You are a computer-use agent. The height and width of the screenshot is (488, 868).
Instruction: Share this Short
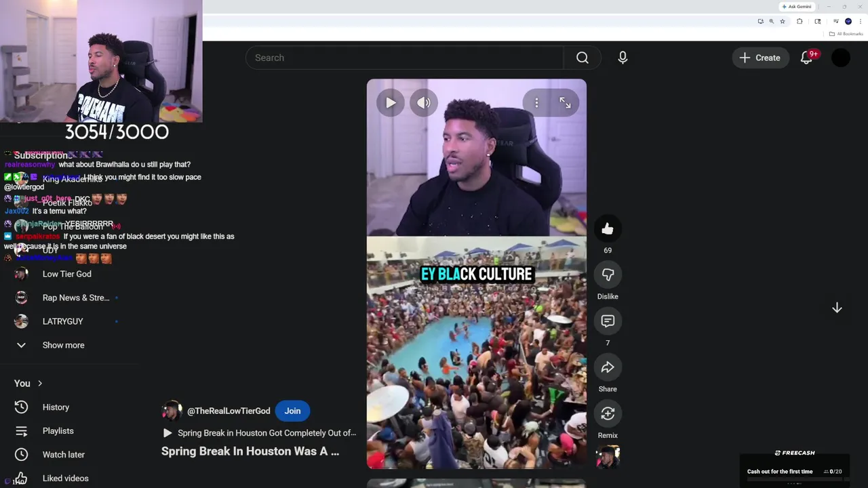(x=608, y=367)
